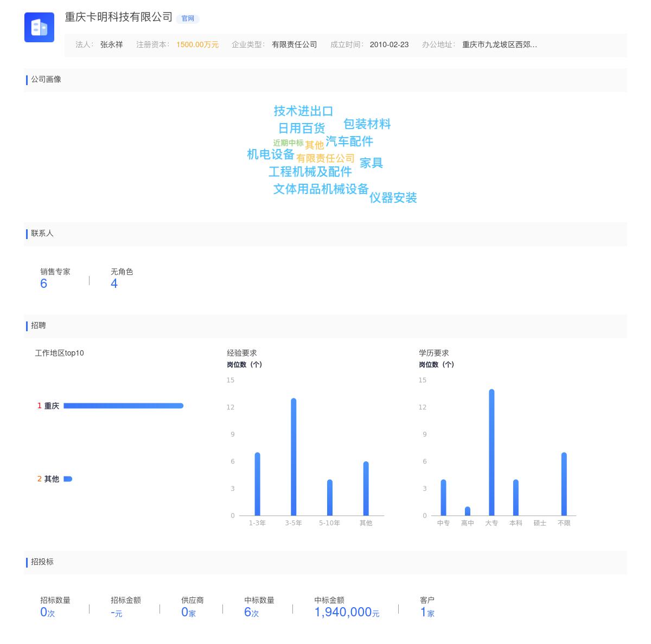This screenshot has width=651, height=644.
Task: Click office address 重庆市九龙坡区西郊…
Action: [x=500, y=44]
